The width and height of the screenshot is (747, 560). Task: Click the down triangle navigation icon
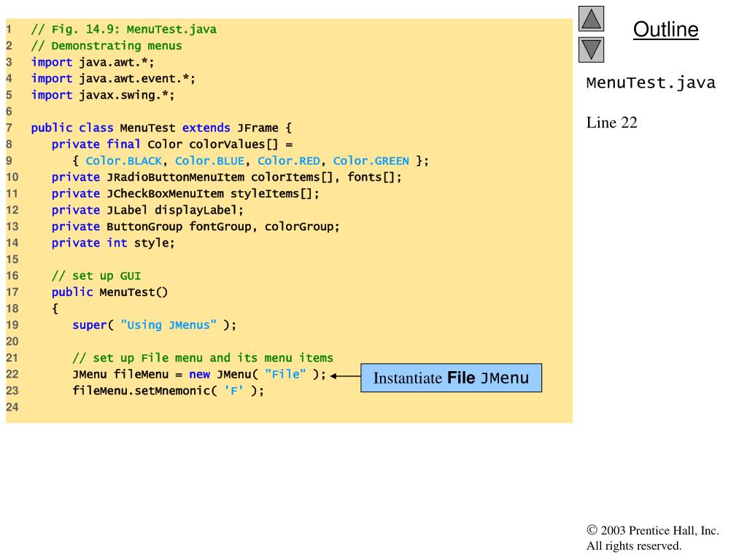(x=591, y=50)
